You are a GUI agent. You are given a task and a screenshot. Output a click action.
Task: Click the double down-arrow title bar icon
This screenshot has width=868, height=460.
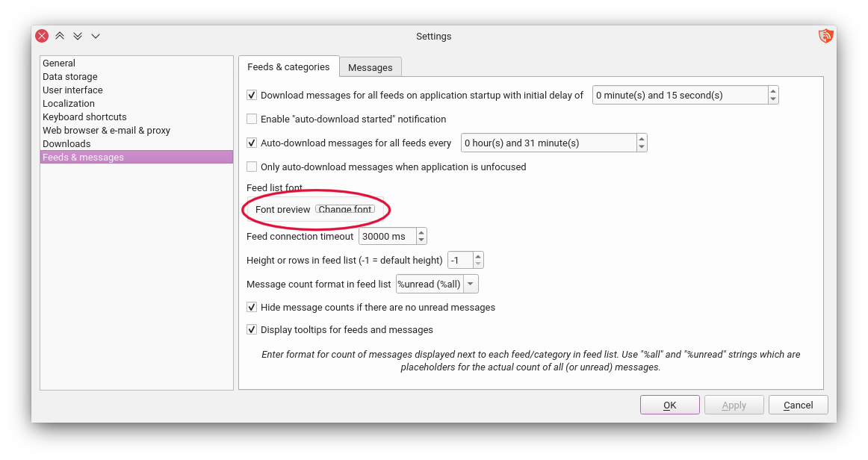(78, 36)
